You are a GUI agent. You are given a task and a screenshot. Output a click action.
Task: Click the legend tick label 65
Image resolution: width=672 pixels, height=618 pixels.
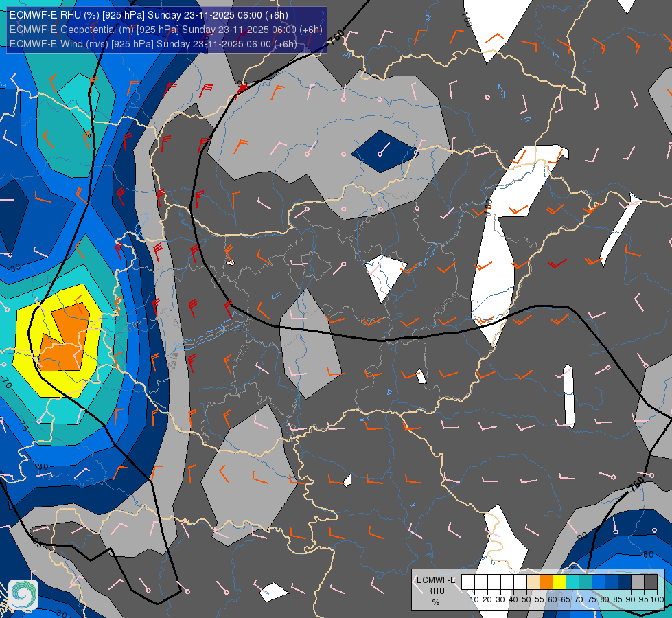tap(566, 599)
